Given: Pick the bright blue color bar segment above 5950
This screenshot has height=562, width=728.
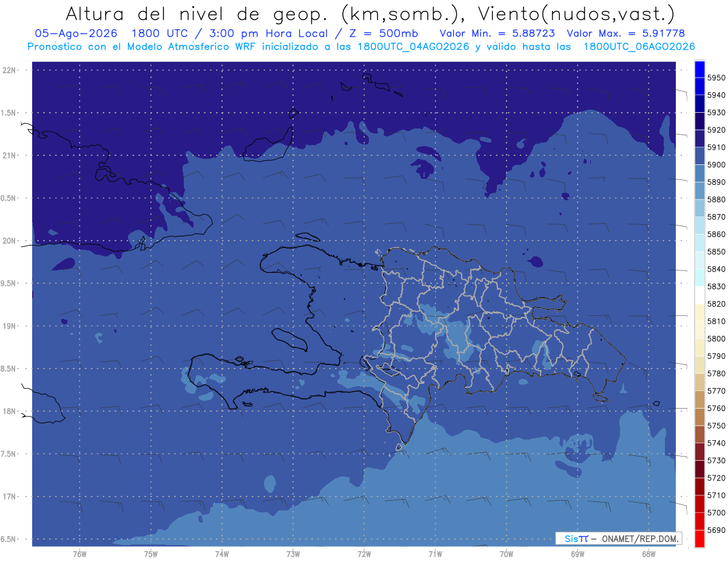Looking at the screenshot, I should pos(699,69).
